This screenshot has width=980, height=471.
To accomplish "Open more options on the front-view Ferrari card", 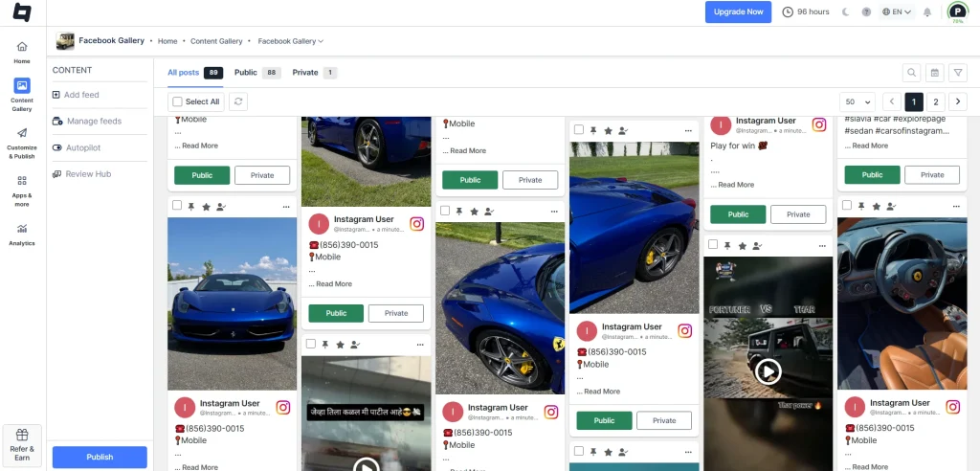I will tap(285, 207).
